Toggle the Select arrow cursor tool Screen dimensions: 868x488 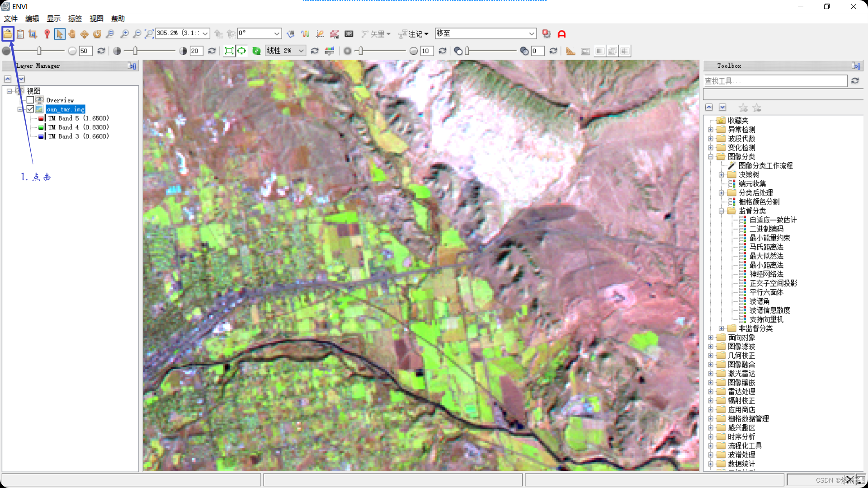tap(59, 34)
